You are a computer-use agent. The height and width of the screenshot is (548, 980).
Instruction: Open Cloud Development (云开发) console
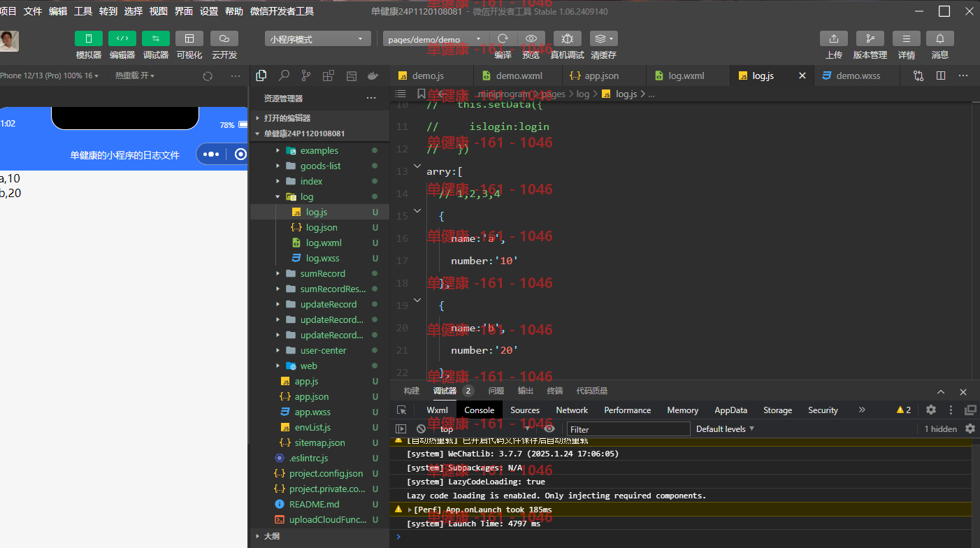tap(224, 39)
